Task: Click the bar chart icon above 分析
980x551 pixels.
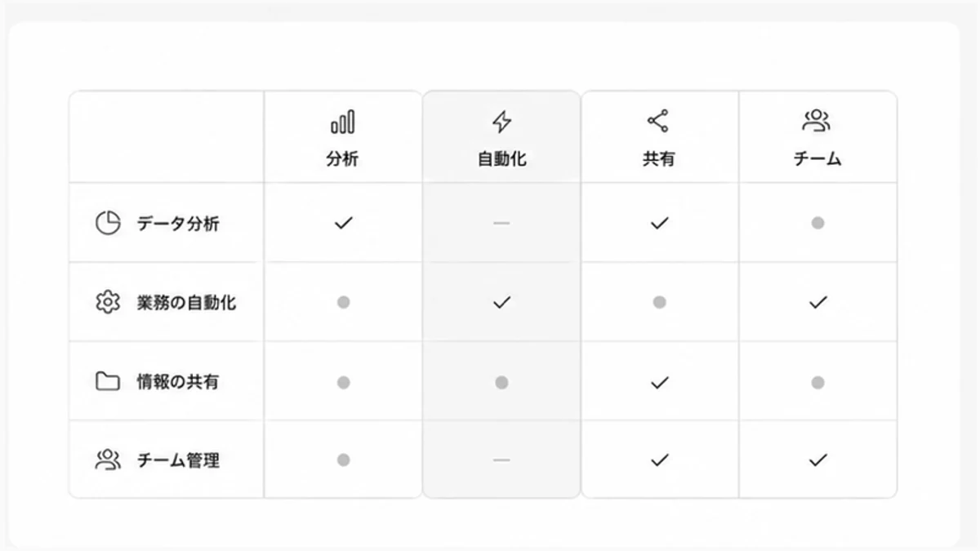Action: coord(343,122)
